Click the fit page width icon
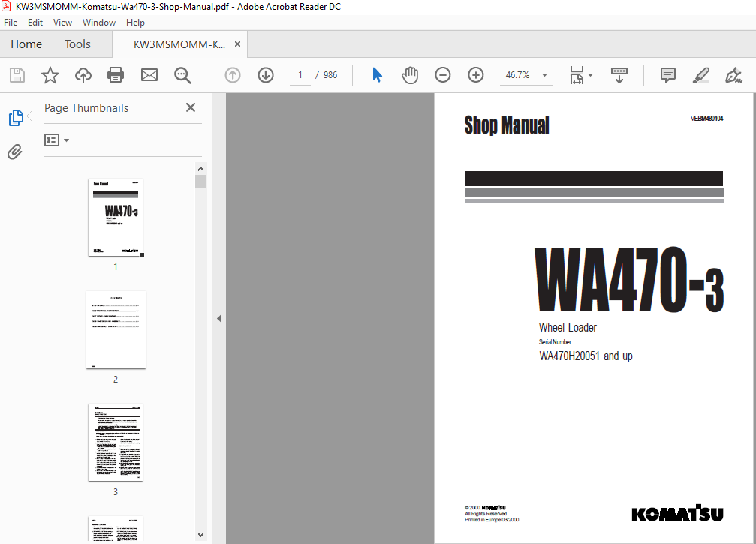Viewport: 756px width, 544px height. pos(577,75)
